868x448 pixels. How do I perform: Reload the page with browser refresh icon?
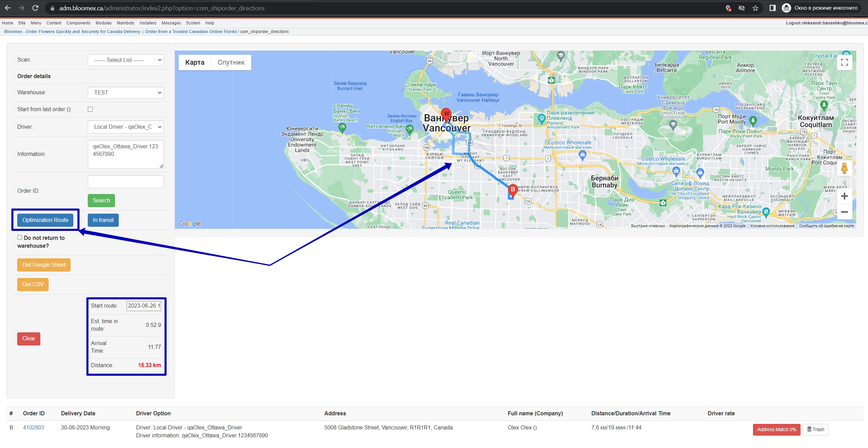[35, 8]
